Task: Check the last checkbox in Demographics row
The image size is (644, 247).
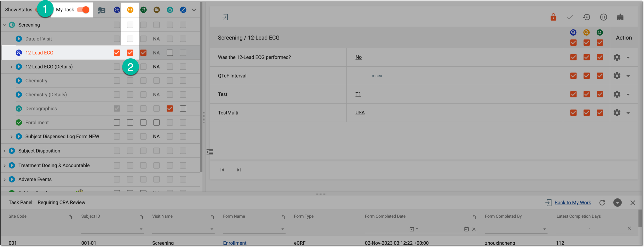Action: 183,108
